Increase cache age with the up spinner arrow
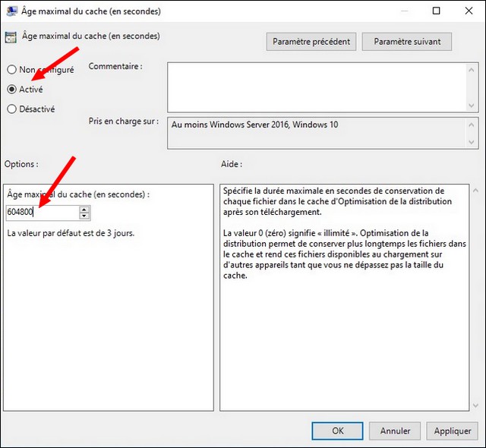Viewport: 486px width, 448px height. [84, 210]
